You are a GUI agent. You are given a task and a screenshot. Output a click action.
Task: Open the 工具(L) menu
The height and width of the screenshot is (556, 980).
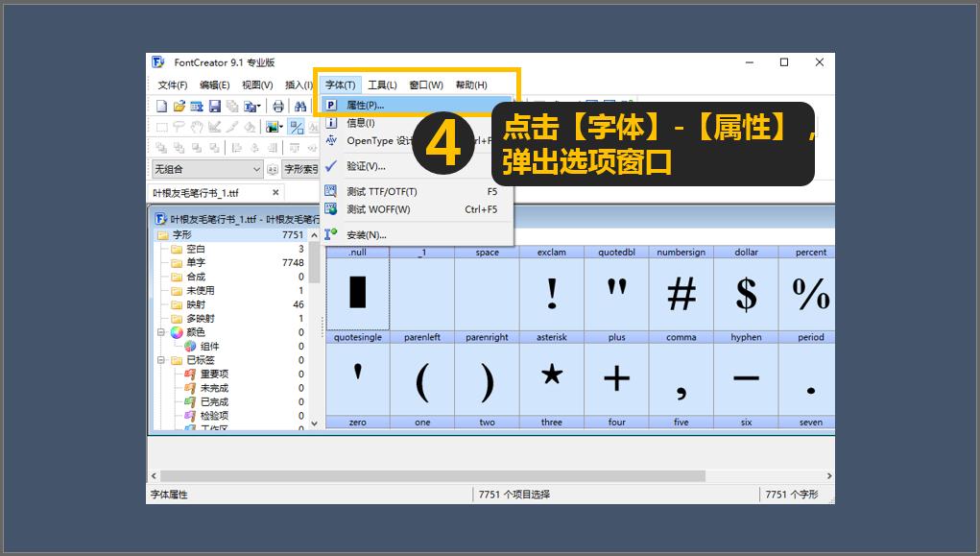click(382, 85)
